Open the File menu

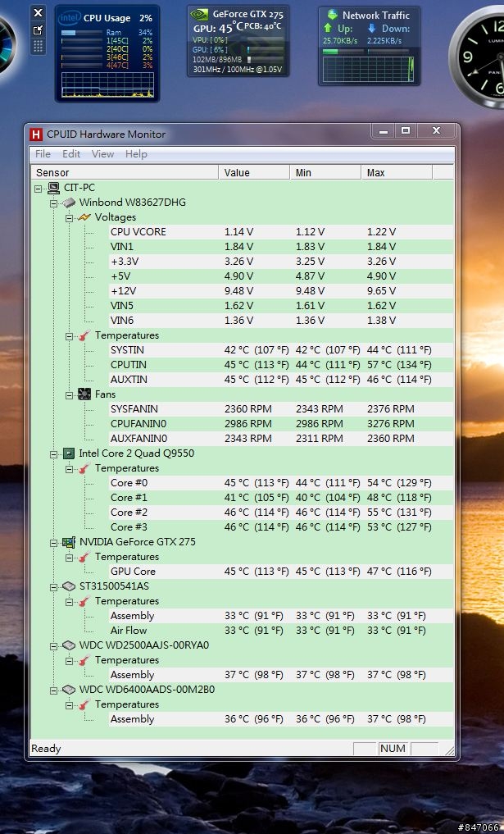(x=43, y=154)
